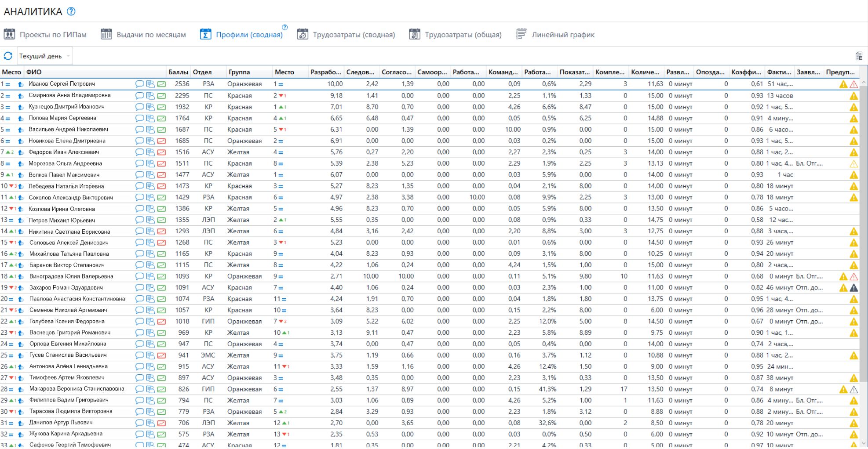Click the 41,3% value in Макарова Вероника row
868x449 pixels.
(547, 389)
